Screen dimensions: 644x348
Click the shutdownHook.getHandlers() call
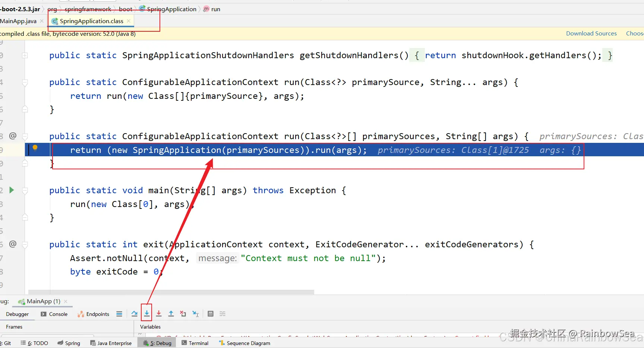pyautogui.click(x=528, y=55)
